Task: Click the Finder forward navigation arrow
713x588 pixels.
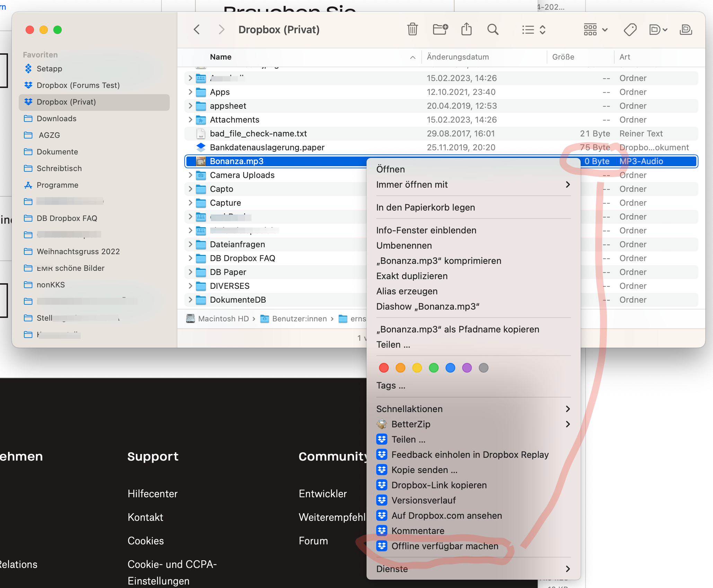Action: pyautogui.click(x=221, y=29)
